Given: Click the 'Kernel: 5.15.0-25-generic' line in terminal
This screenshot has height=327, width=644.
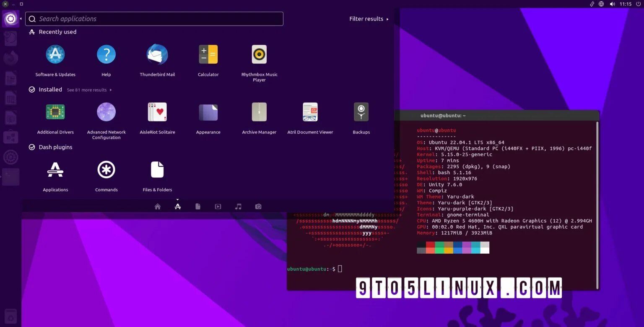Looking at the screenshot, I should tap(454, 154).
